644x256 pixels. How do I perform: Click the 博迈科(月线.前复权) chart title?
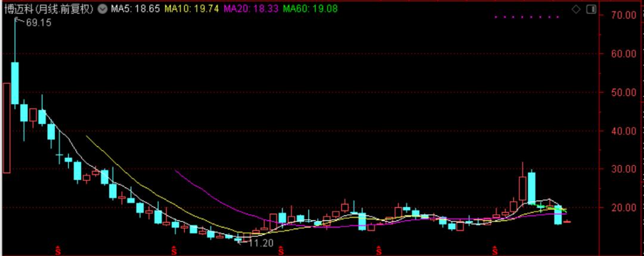49,8
